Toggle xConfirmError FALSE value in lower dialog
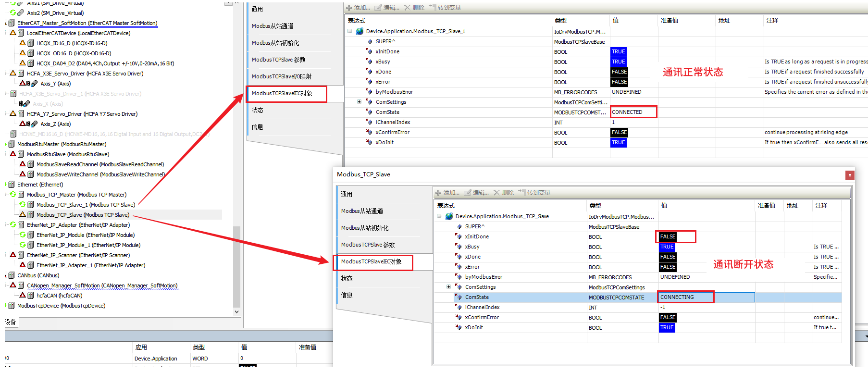 tap(668, 318)
